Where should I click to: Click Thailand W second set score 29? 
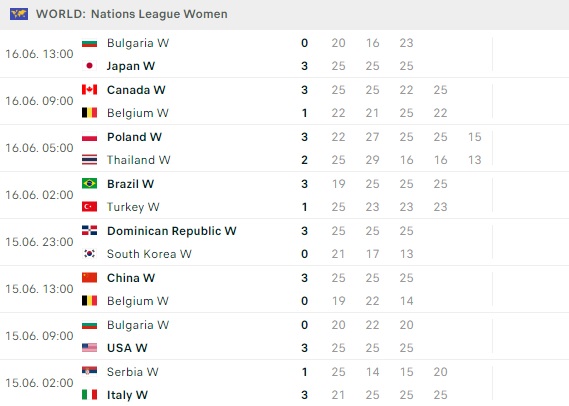click(372, 160)
